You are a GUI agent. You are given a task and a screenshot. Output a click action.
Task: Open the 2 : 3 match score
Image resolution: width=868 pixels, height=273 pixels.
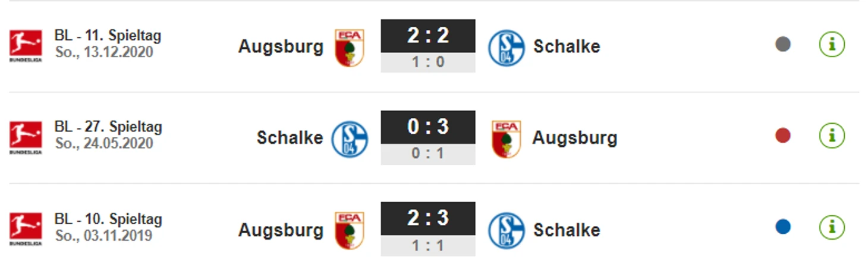pos(427,218)
